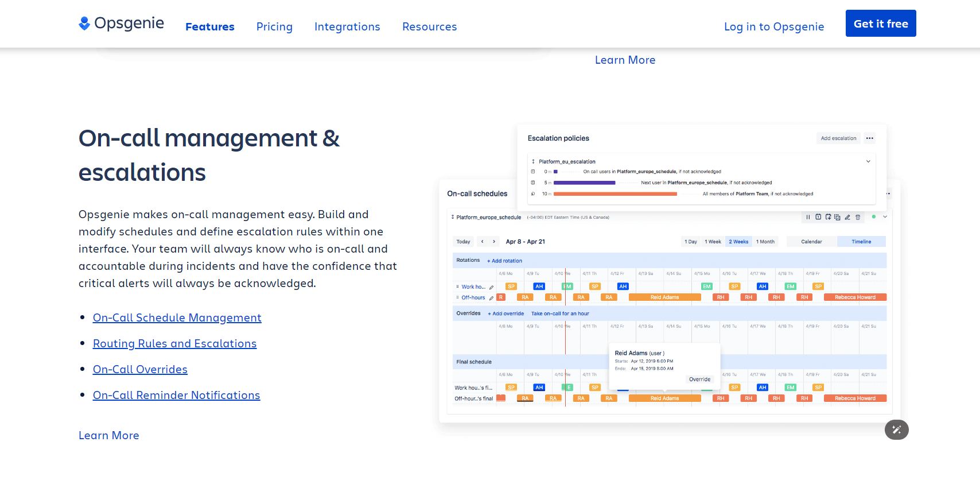Click drag handle beside Work ho... rotation
Image resolution: width=980 pixels, height=488 pixels.
457,286
